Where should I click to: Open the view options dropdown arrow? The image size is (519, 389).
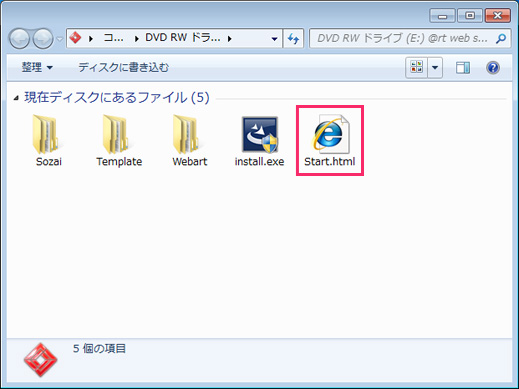(x=435, y=68)
